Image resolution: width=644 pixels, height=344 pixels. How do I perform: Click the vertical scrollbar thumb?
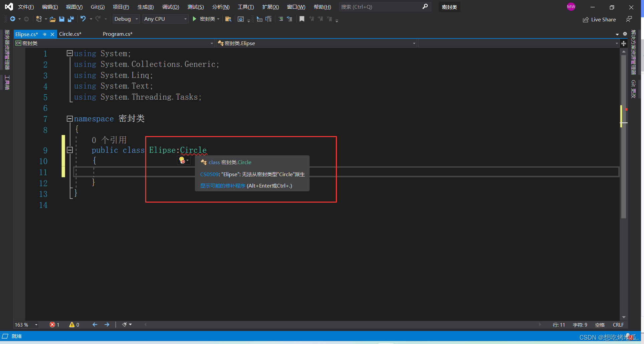(x=623, y=137)
